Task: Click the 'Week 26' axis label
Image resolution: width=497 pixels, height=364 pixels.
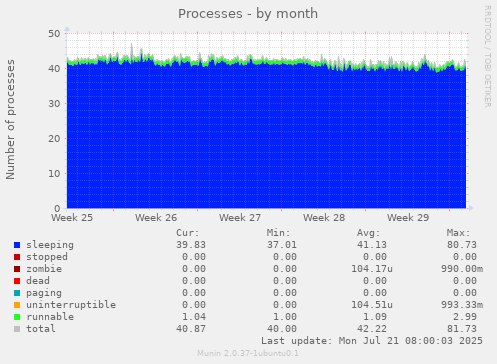Action: [156, 218]
